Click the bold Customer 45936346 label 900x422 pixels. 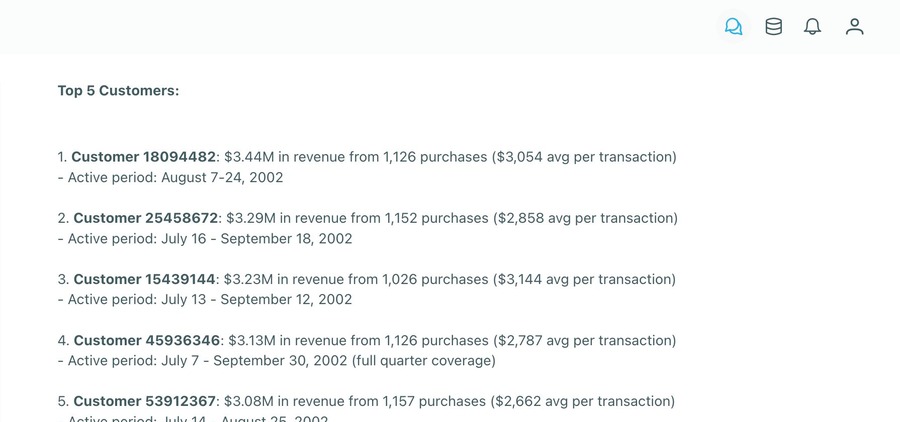(x=145, y=340)
